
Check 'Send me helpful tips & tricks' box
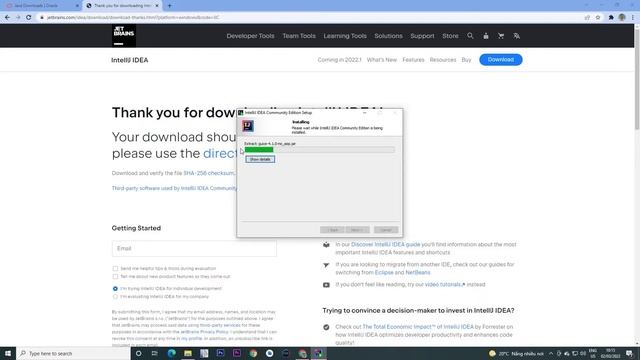(x=115, y=269)
